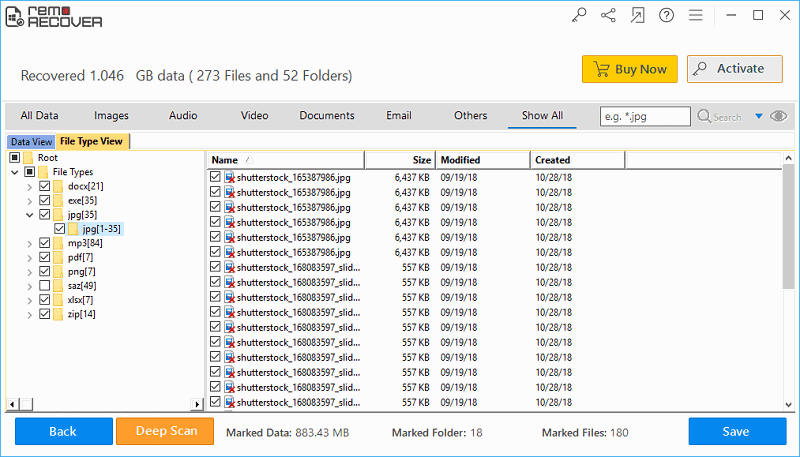
Task: Click the exe[35] folder icon
Action: (58, 200)
